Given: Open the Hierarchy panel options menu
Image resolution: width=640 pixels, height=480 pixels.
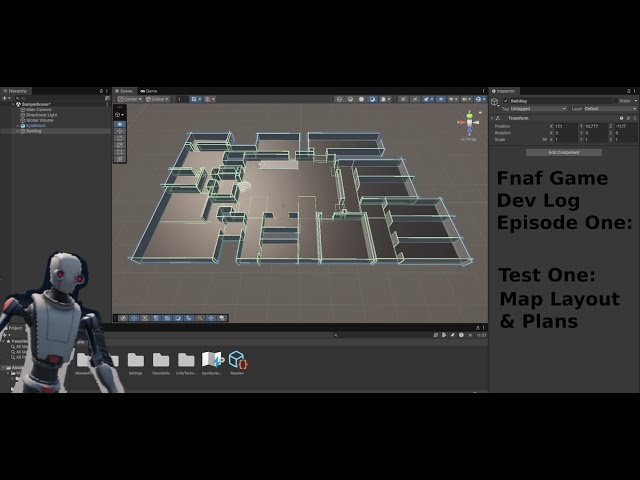Looking at the screenshot, I should click(x=107, y=91).
